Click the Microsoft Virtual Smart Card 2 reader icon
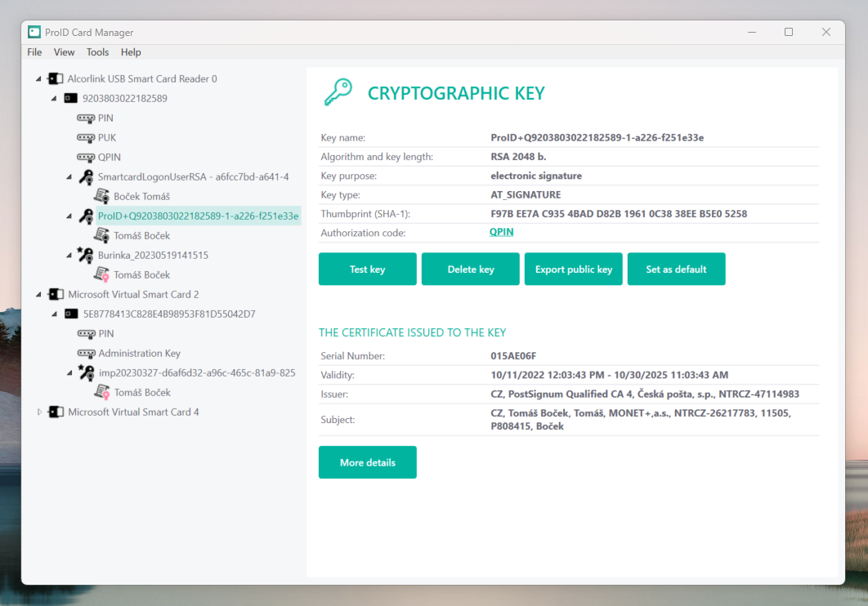 [x=56, y=294]
